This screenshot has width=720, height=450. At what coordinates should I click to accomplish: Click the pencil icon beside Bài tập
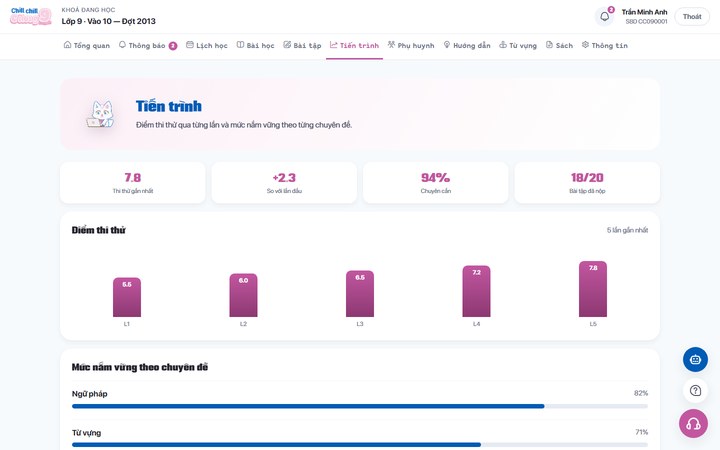click(x=287, y=45)
